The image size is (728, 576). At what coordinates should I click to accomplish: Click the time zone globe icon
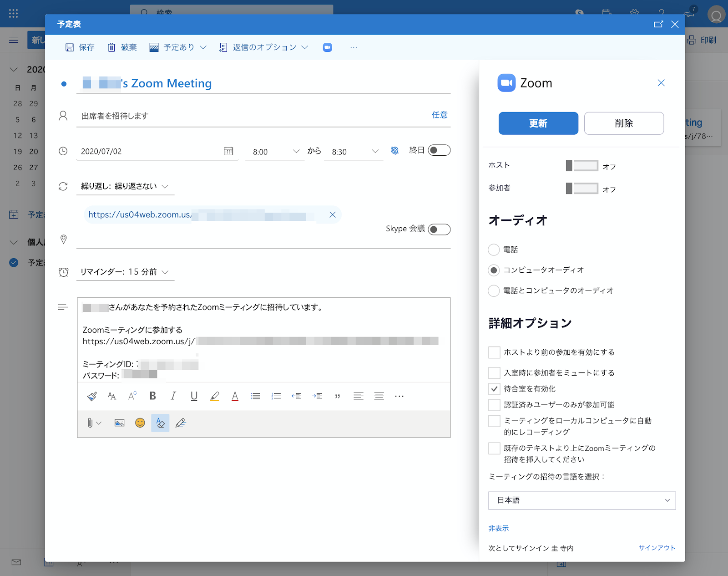tap(395, 151)
